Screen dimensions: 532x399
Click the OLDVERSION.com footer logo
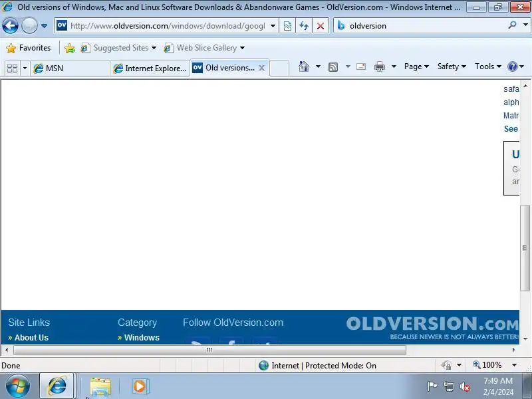click(433, 328)
